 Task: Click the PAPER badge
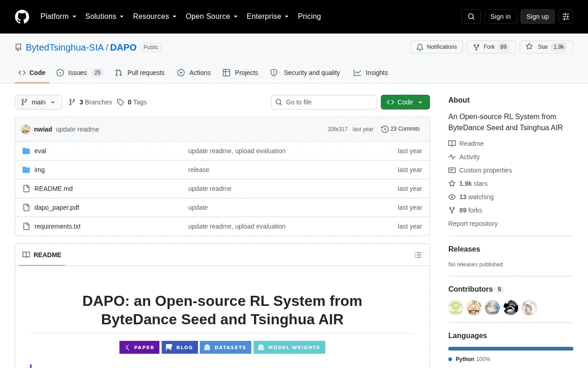tap(139, 347)
